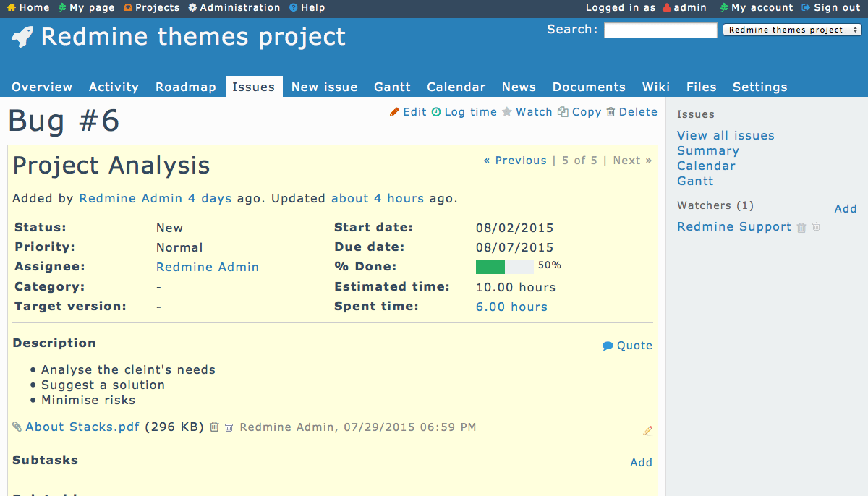Click the Delete trash icon for Bug #6
868x496 pixels.
[x=610, y=112]
